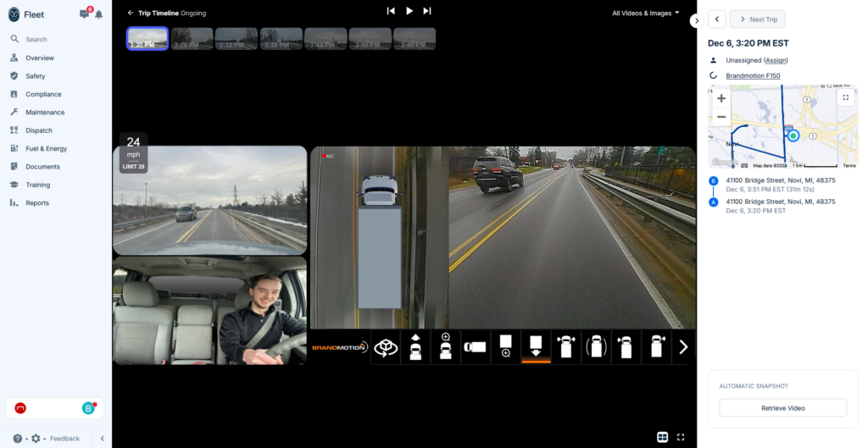Viewport: 868px width, 448px height.
Task: Open messages with red badge
Action: pos(86,14)
